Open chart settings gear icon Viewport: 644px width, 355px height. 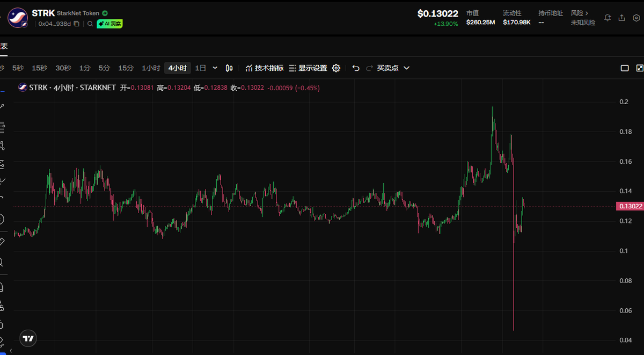point(336,68)
